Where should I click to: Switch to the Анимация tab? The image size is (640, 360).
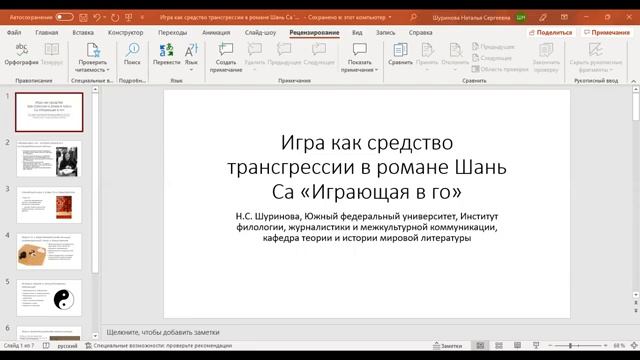tap(216, 32)
